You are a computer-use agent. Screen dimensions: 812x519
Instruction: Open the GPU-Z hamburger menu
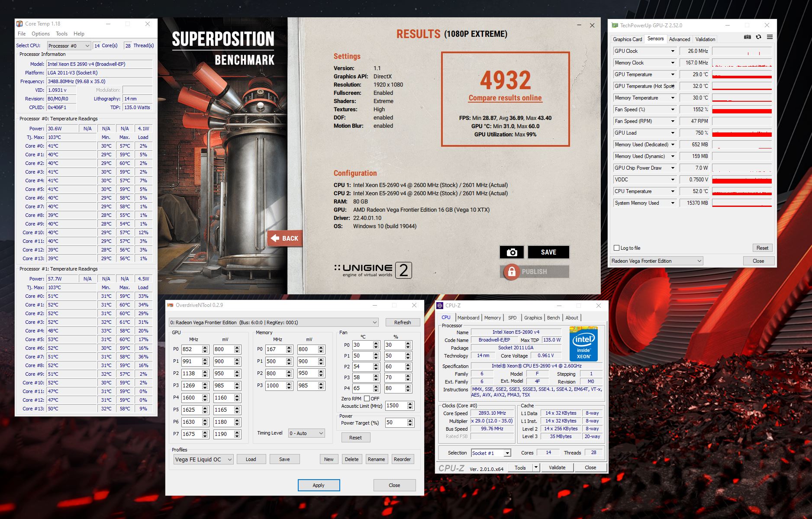point(769,37)
